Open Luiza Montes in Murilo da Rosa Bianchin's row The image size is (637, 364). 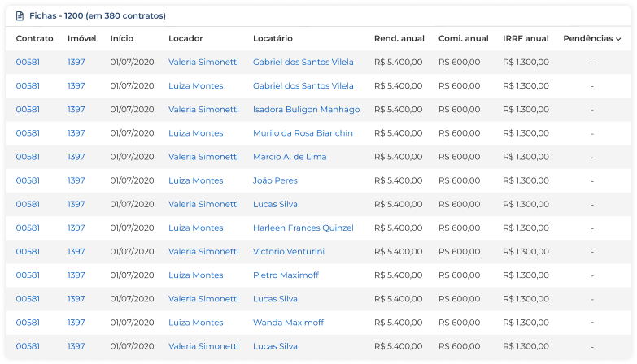[196, 133]
